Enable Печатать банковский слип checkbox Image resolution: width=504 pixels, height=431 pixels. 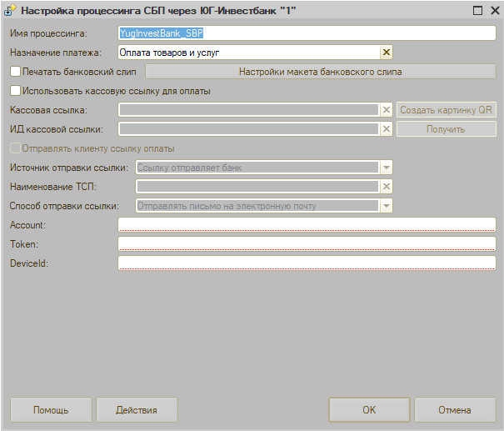[x=15, y=72]
